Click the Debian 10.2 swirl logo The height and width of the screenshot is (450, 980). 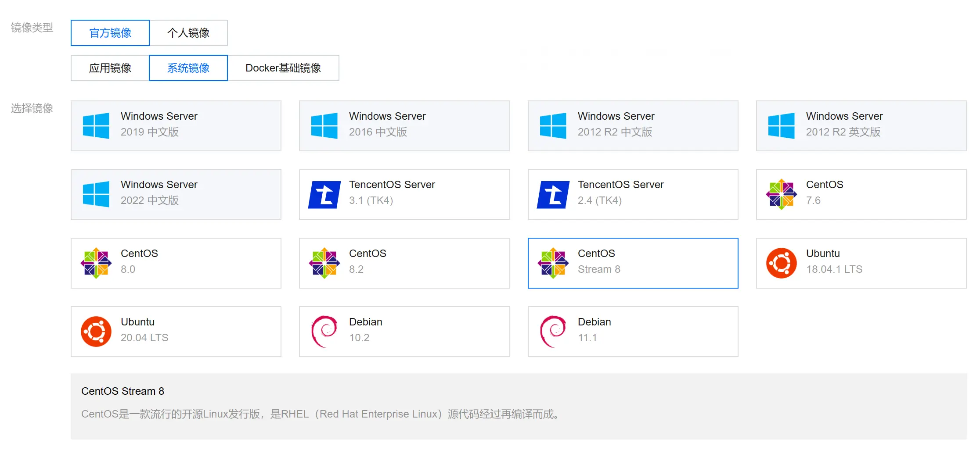[324, 332]
